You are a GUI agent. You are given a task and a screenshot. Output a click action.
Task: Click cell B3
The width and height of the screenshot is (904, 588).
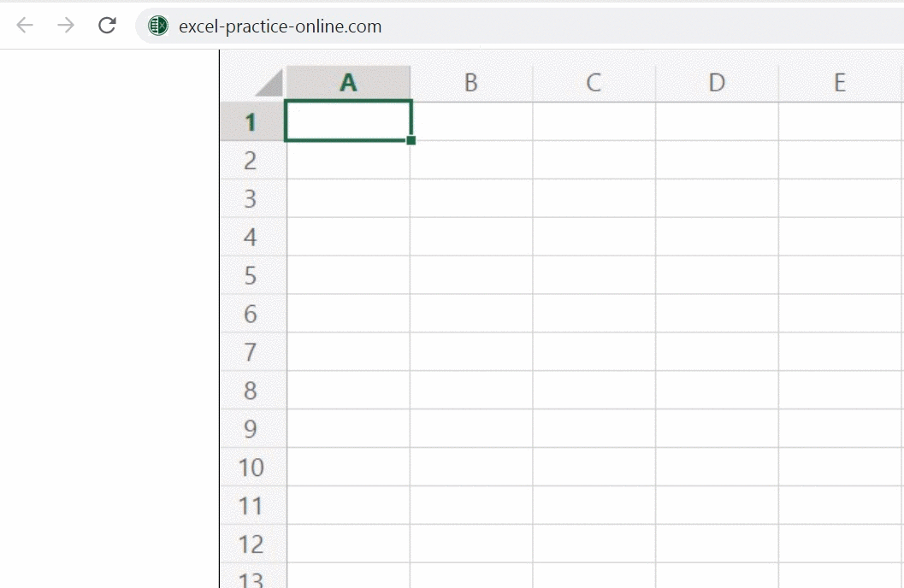(470, 198)
